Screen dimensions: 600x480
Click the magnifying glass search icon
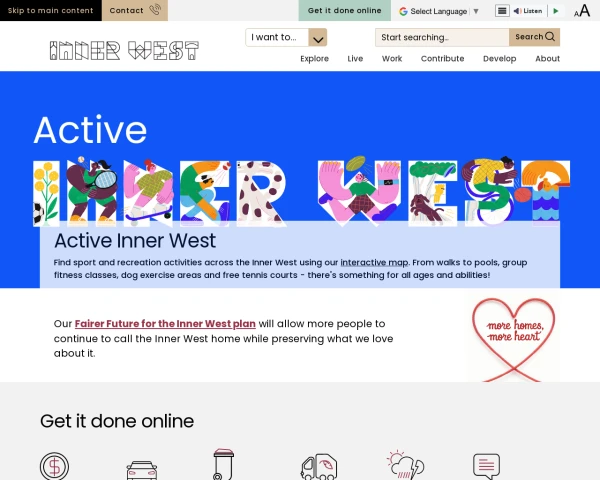click(x=550, y=36)
